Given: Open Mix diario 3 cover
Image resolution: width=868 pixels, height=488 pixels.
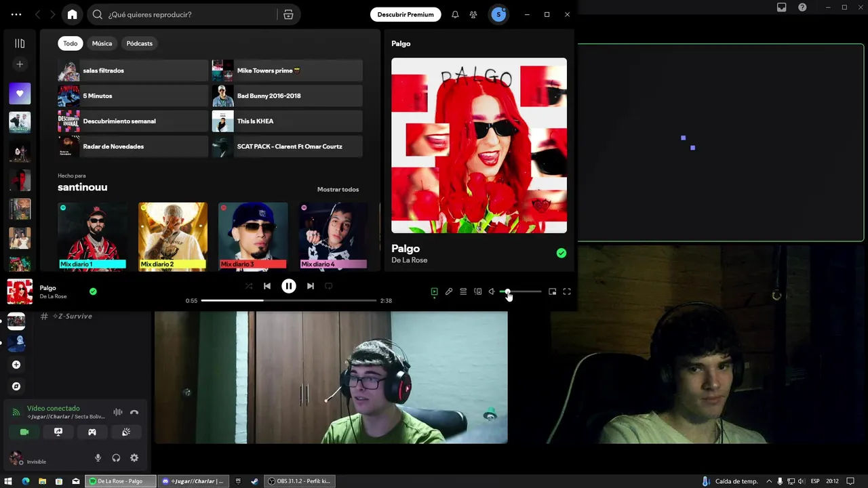Looking at the screenshot, I should click(253, 236).
